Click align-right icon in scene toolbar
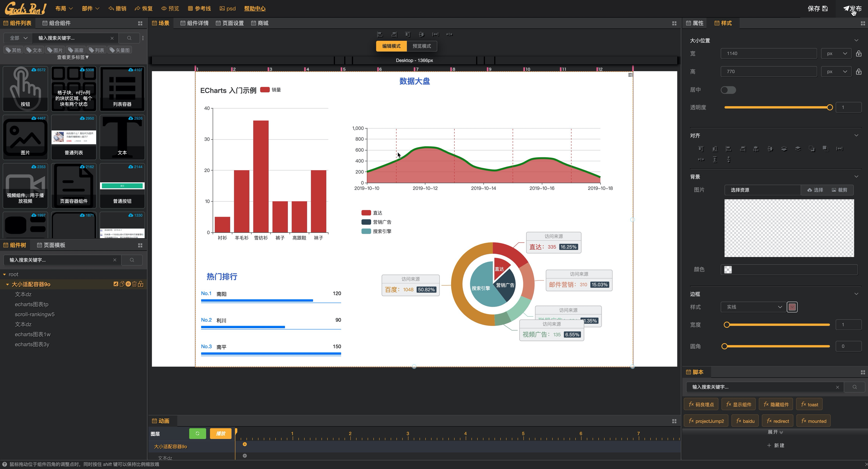The height and width of the screenshot is (469, 868). click(x=394, y=34)
